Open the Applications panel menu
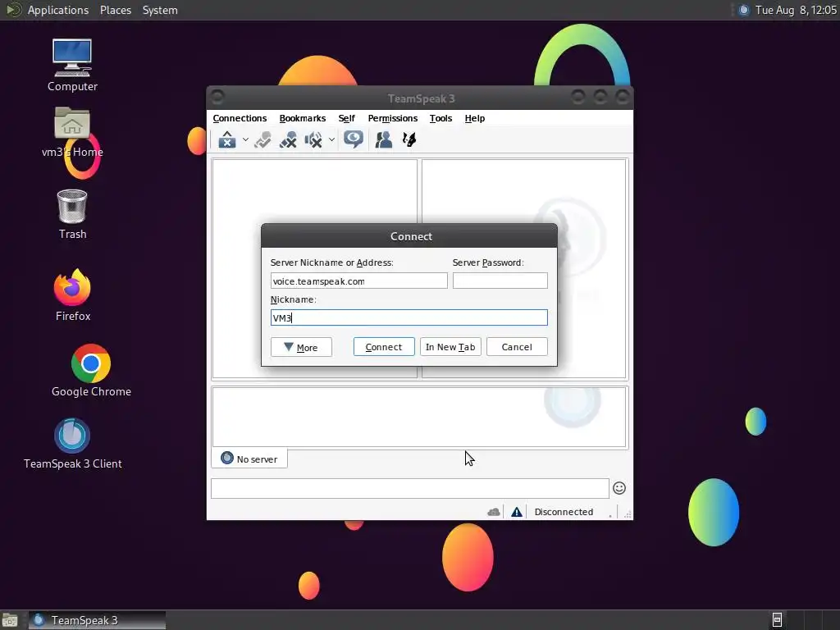This screenshot has height=630, width=840. coord(58,10)
